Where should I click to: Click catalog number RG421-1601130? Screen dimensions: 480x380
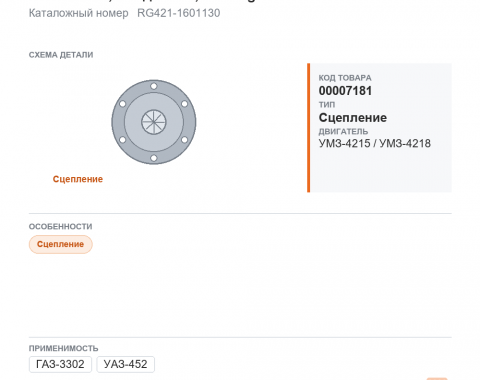coord(179,13)
